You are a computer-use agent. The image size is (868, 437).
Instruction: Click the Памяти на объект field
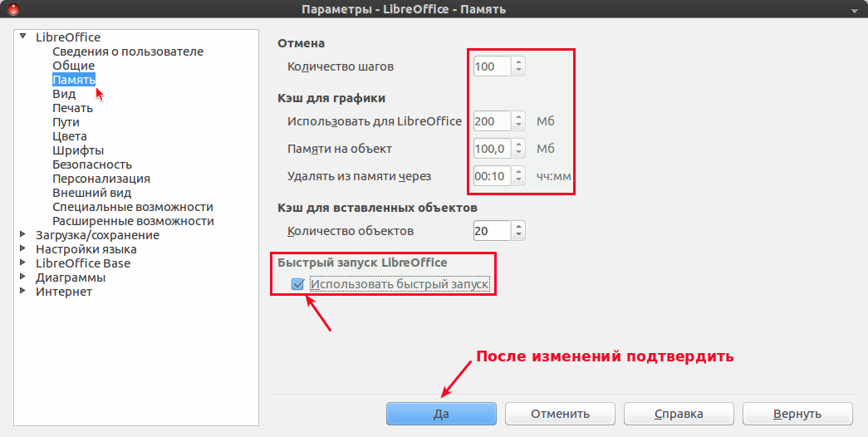[492, 149]
